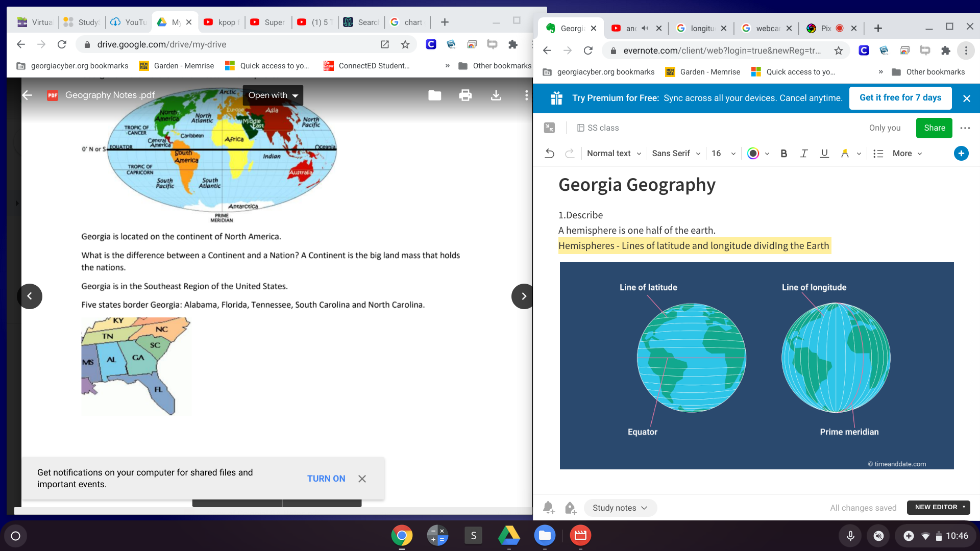Open highlight color dropdown arrow
Screen dimensions: 980x551
click(x=859, y=154)
